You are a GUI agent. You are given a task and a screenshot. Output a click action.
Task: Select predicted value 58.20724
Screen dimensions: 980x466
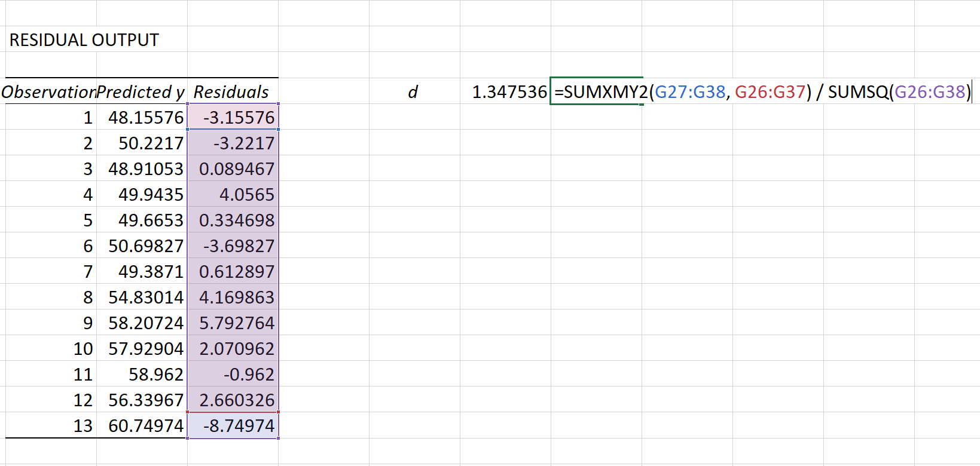pos(142,323)
